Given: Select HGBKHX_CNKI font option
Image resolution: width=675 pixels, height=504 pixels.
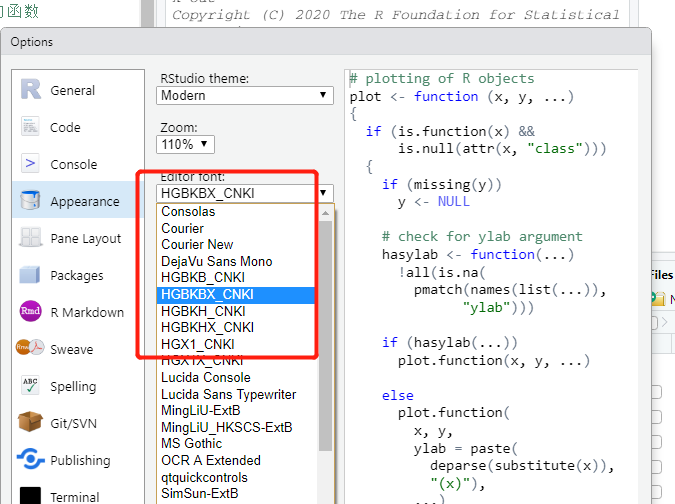Looking at the screenshot, I should coord(238,328).
